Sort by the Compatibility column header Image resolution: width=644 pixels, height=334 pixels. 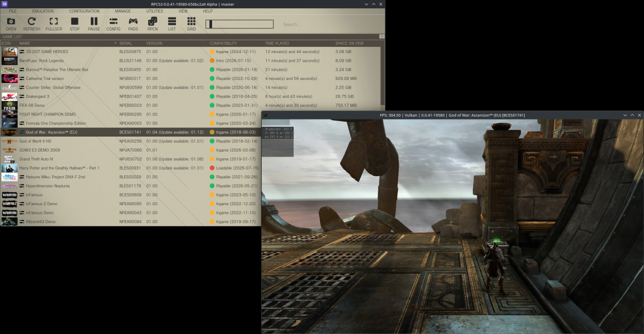click(235, 43)
